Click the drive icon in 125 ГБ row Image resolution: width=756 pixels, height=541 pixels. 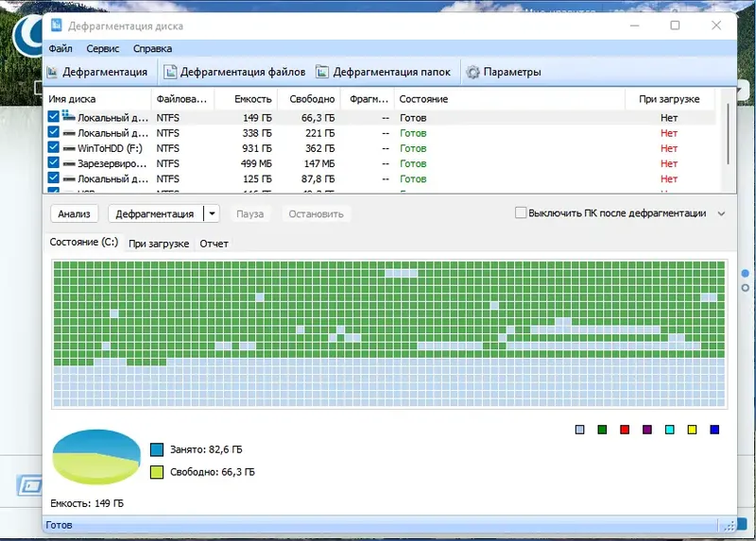click(x=69, y=179)
